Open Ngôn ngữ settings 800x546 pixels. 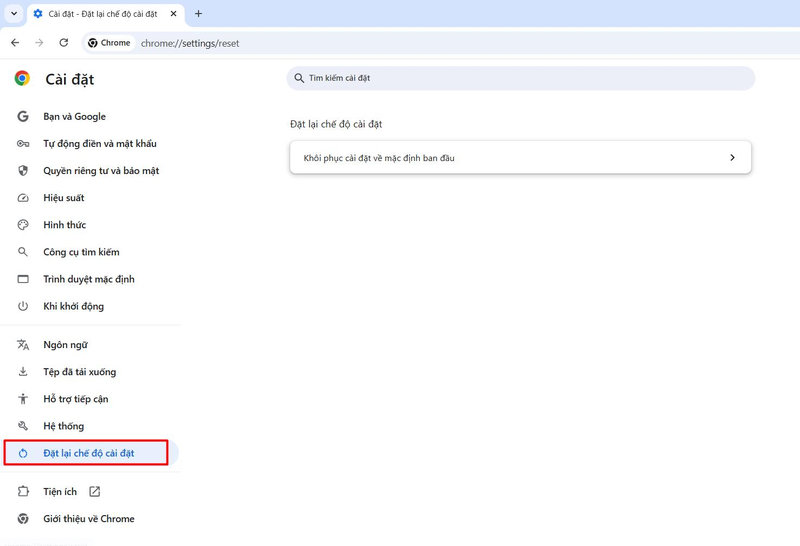tap(65, 344)
